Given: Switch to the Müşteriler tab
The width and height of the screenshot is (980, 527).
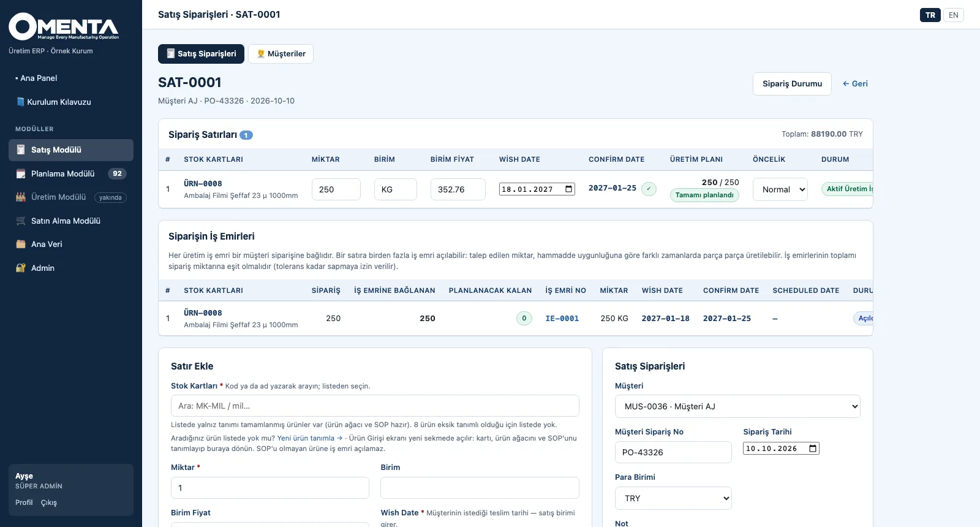Looking at the screenshot, I should (x=281, y=54).
